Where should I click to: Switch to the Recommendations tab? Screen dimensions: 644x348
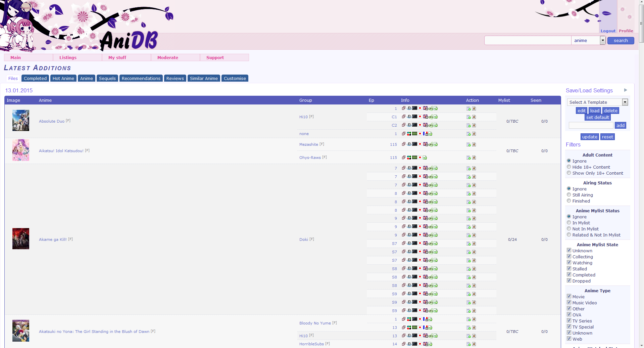[141, 78]
